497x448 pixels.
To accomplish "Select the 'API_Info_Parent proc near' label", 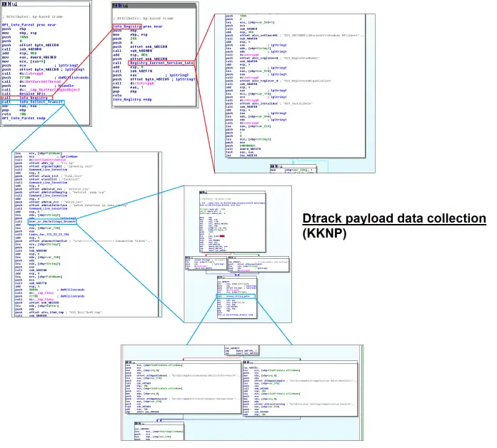I will (x=29, y=25).
